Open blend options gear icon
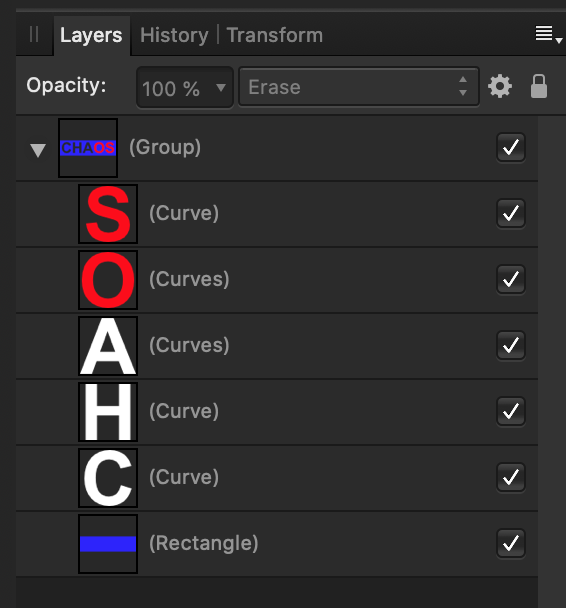Image resolution: width=566 pixels, height=608 pixels. 500,86
